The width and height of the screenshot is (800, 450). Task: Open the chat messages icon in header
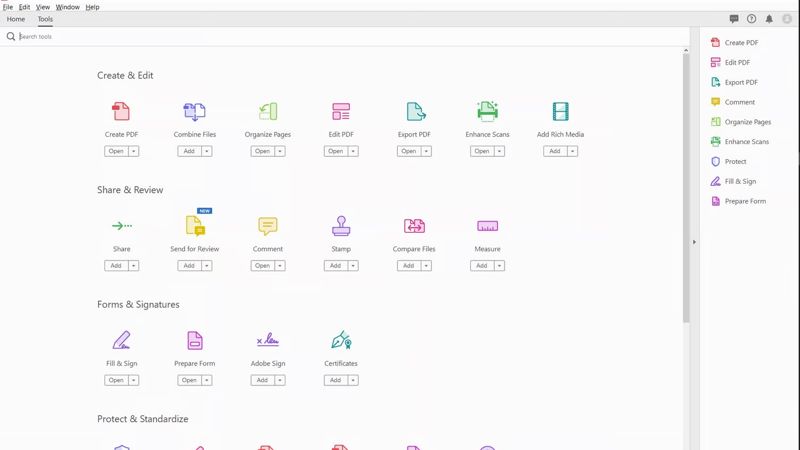[734, 19]
